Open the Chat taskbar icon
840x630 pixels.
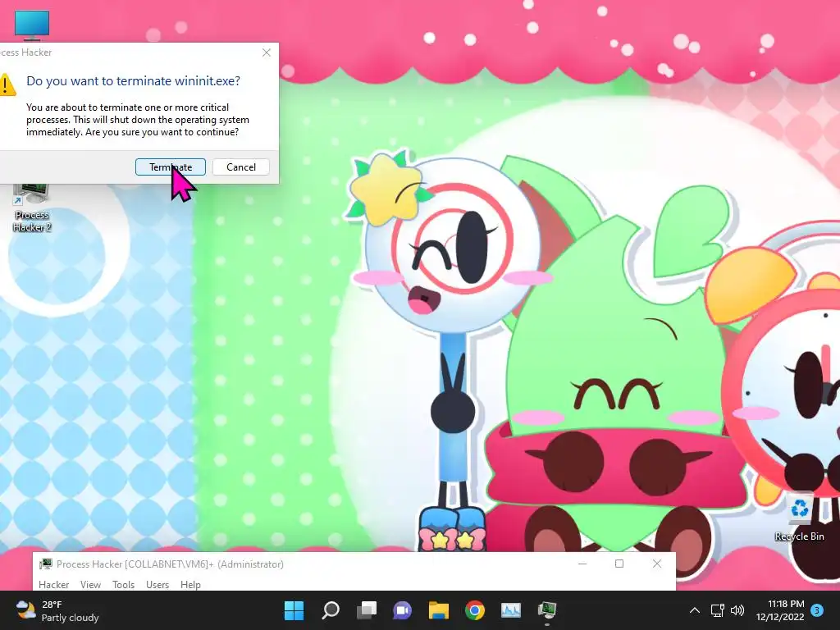coord(402,610)
